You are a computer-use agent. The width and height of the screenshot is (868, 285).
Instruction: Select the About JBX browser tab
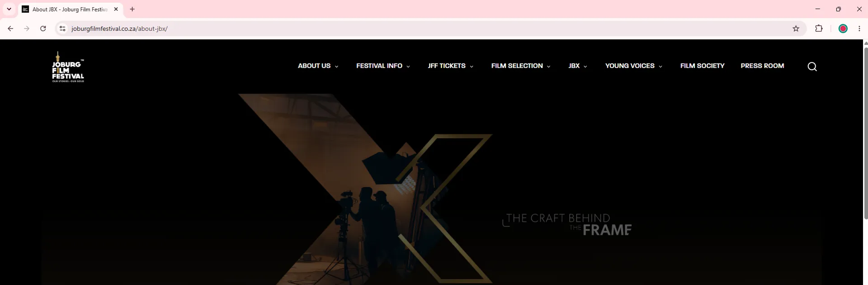point(70,9)
